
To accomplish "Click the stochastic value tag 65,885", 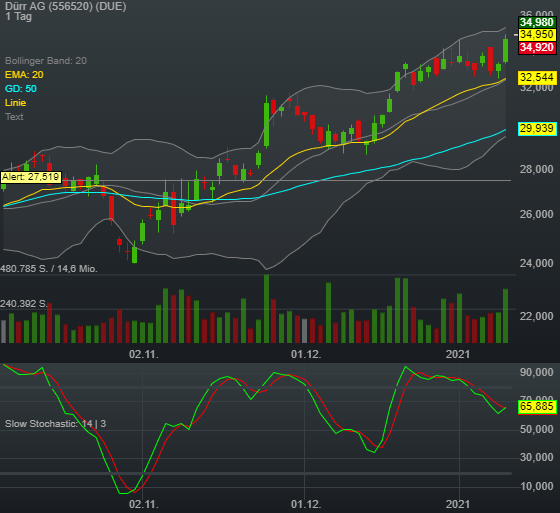I will click(x=537, y=407).
